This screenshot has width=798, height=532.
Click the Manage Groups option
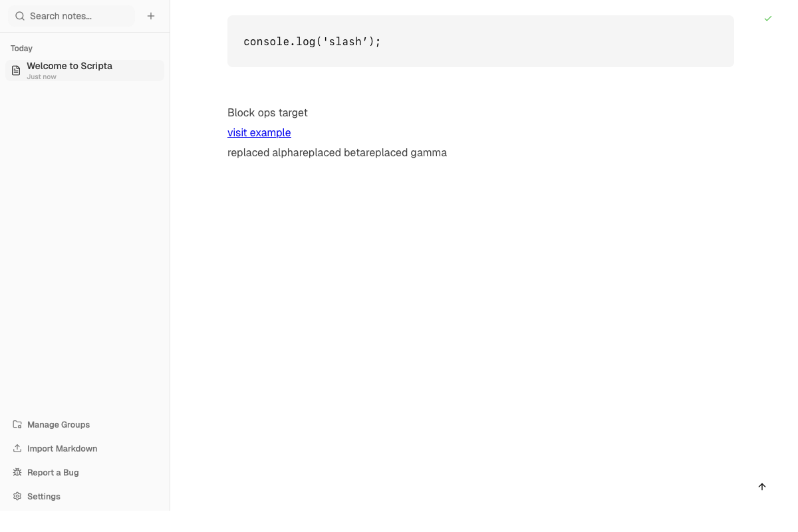tap(59, 424)
